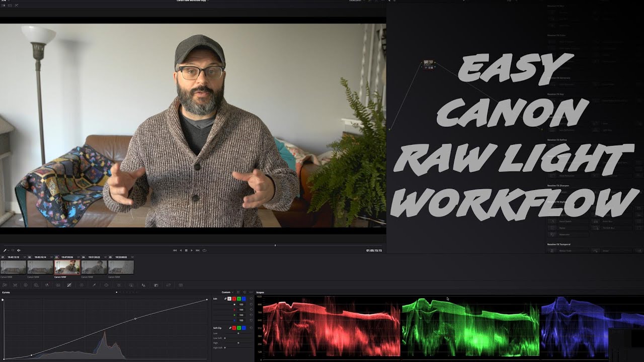
Task: Jump to last frame in viewer
Action: (x=198, y=250)
